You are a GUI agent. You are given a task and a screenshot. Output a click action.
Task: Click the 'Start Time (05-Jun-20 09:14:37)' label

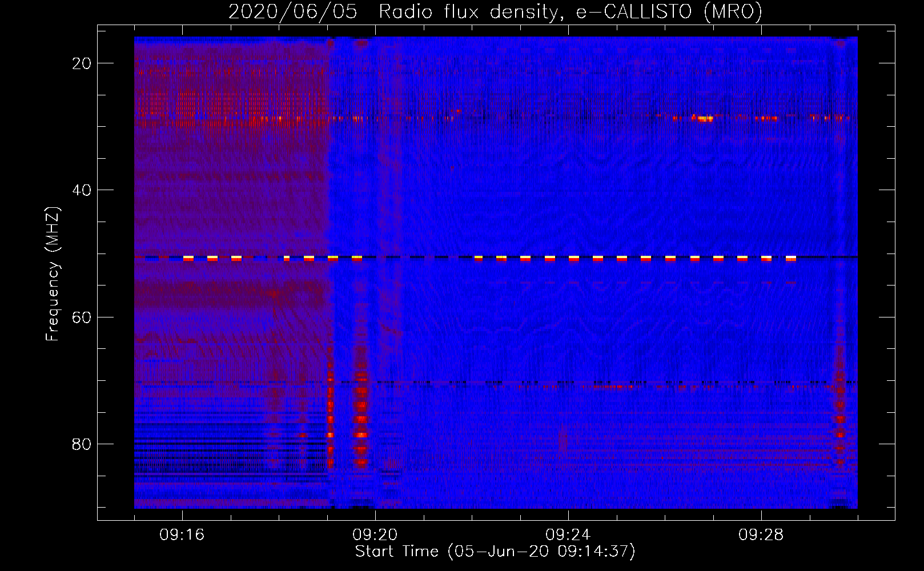tap(495, 552)
